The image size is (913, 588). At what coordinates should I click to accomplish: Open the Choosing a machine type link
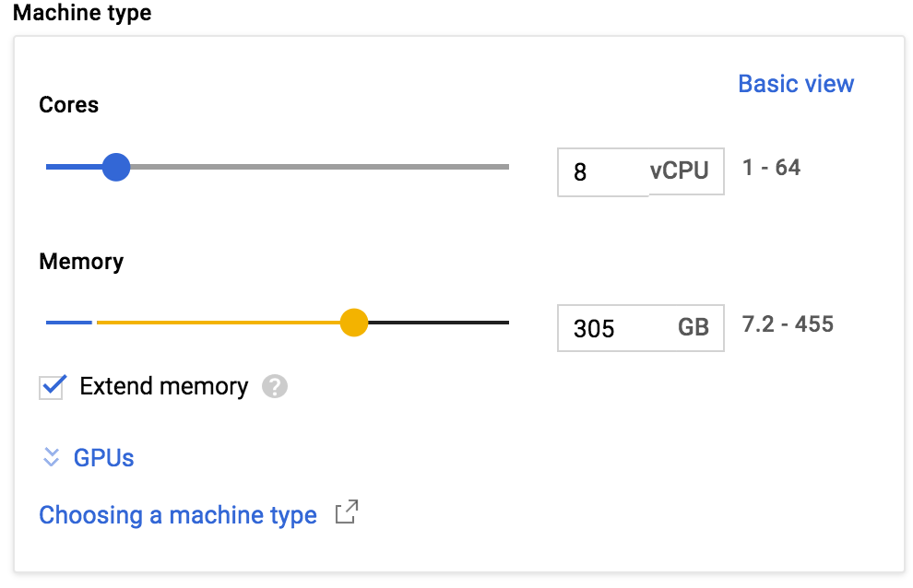pos(178,515)
